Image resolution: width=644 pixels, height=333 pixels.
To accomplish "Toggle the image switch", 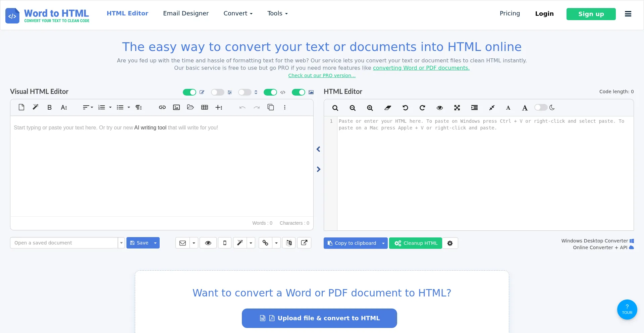I will click(x=299, y=92).
